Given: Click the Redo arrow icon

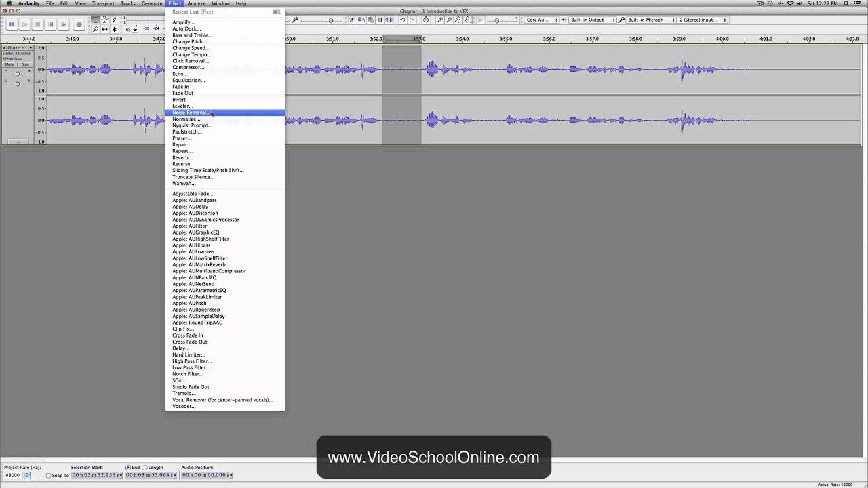Looking at the screenshot, I should (412, 20).
